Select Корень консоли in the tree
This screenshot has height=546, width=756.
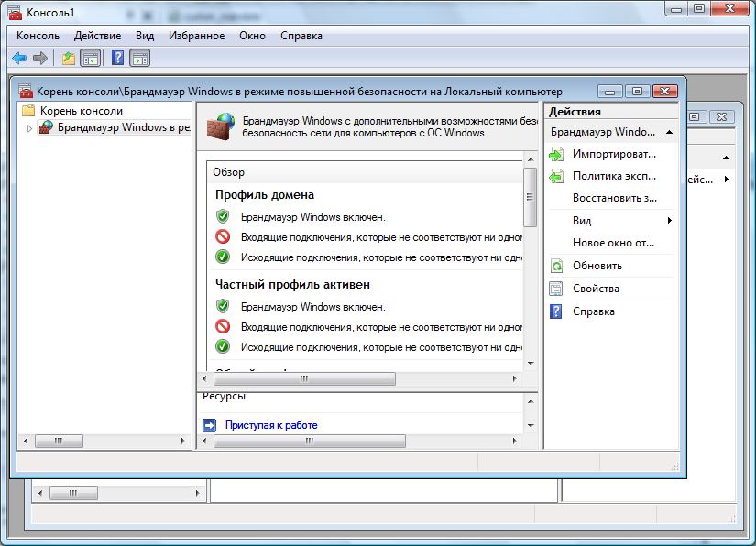[x=81, y=110]
